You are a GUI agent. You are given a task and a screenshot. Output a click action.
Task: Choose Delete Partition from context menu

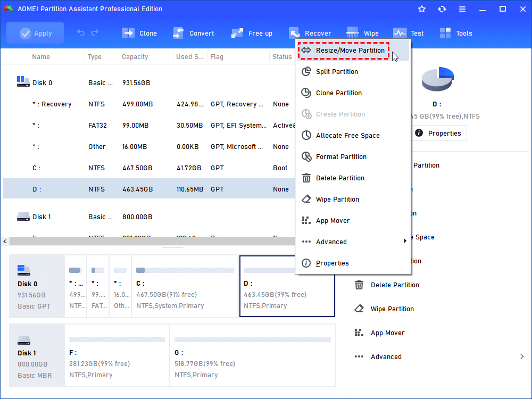pos(353,178)
